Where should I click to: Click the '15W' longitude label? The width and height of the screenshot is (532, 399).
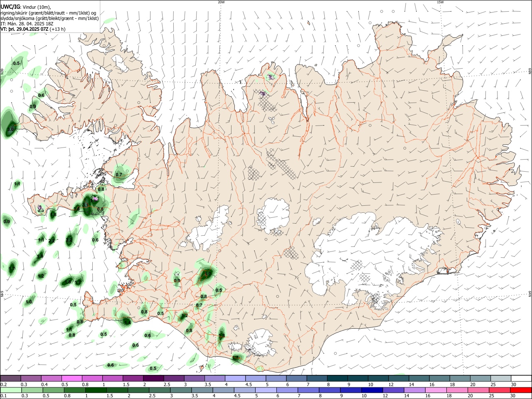[440, 2]
